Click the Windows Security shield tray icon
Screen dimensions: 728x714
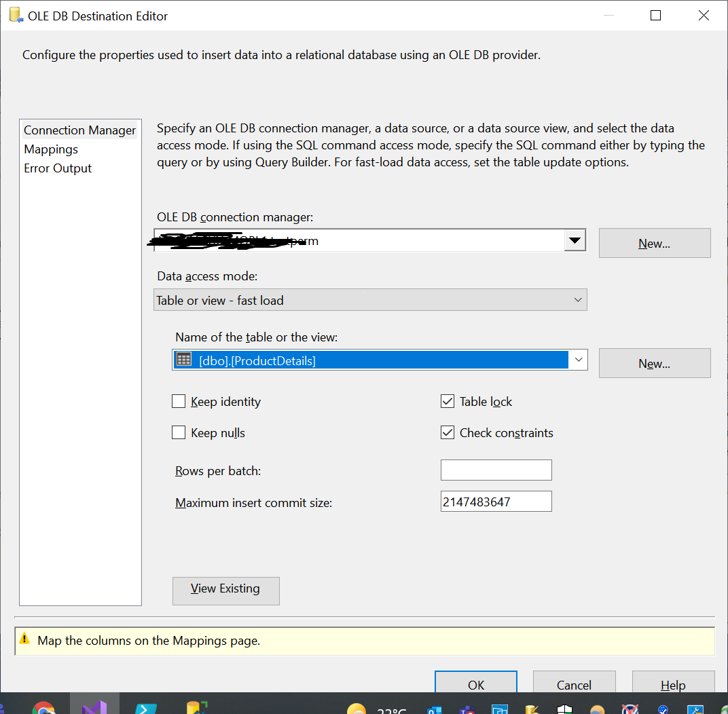[x=564, y=710]
